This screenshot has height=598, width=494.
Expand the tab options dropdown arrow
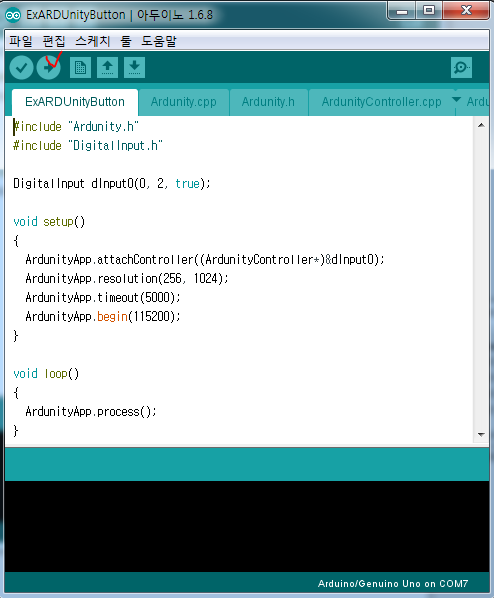tap(456, 100)
